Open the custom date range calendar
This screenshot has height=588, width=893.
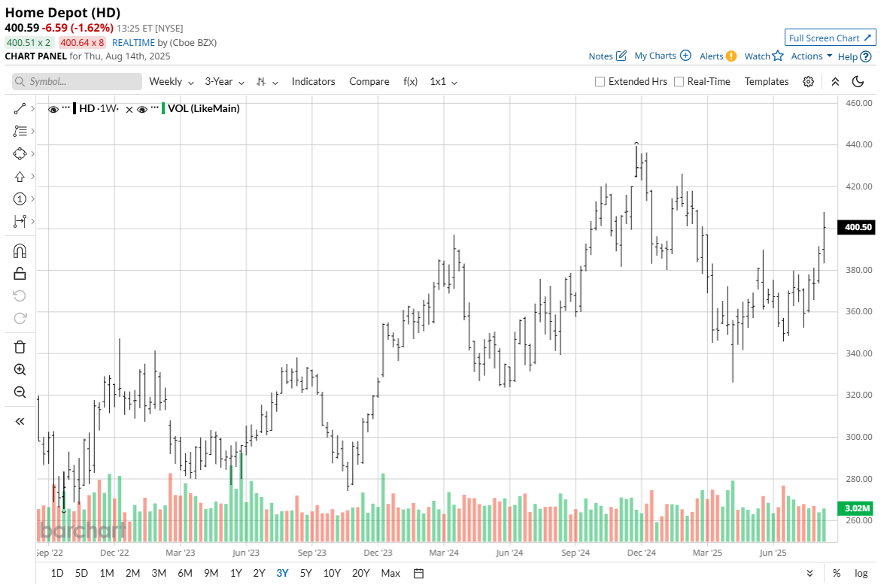click(418, 573)
